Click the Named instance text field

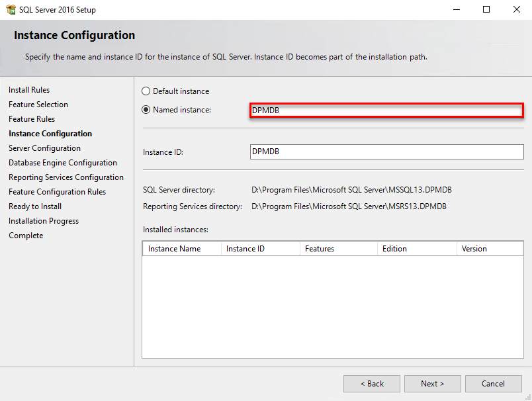(386, 111)
